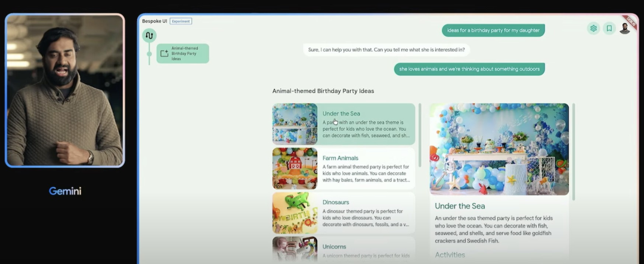Click the sparkle image icon in sidebar card
Screen dimensions: 644x264
[x=165, y=54]
